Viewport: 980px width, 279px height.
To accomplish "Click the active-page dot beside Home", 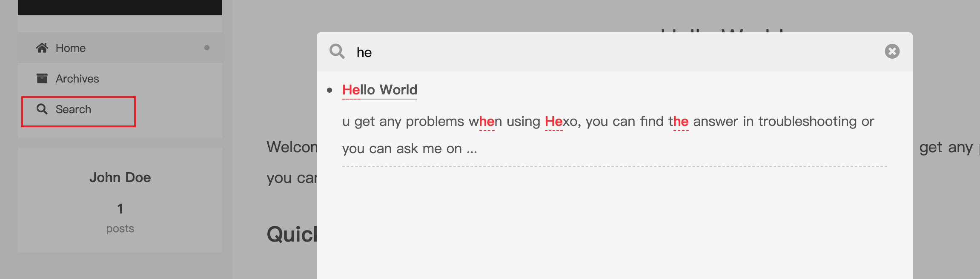I will coord(207,48).
